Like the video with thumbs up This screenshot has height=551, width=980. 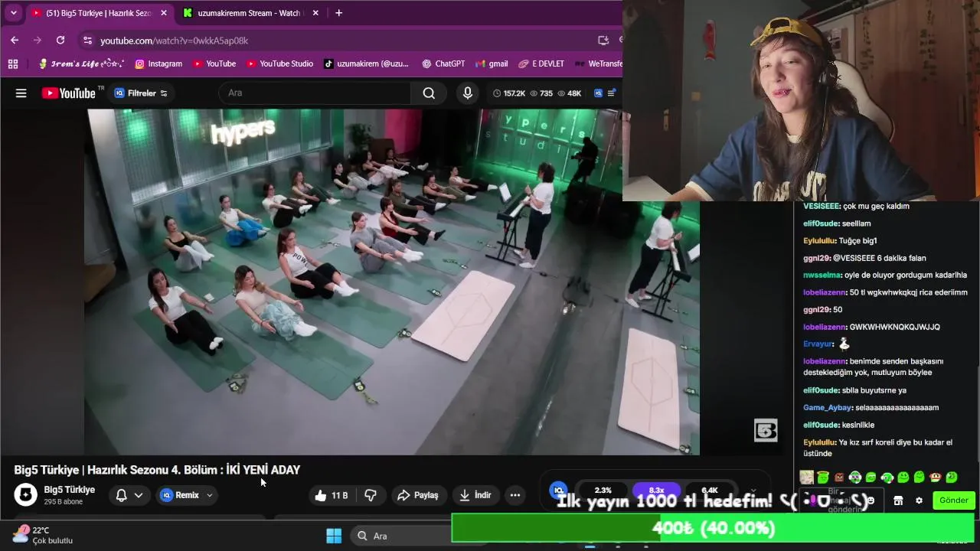[x=331, y=496]
